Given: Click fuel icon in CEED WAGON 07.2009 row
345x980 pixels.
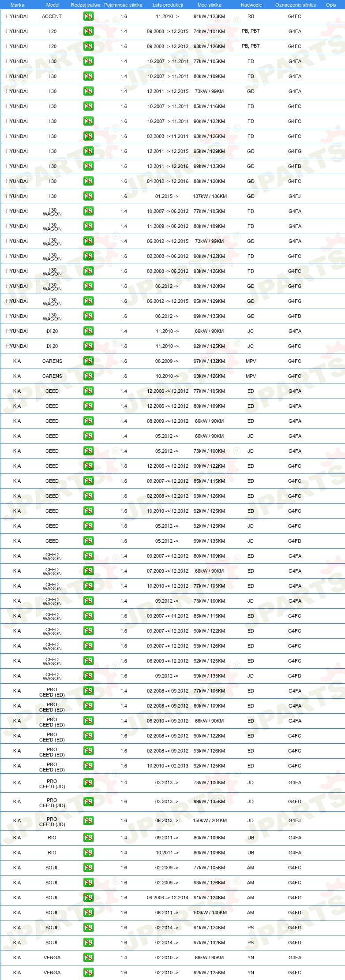Looking at the screenshot, I should (88, 571).
